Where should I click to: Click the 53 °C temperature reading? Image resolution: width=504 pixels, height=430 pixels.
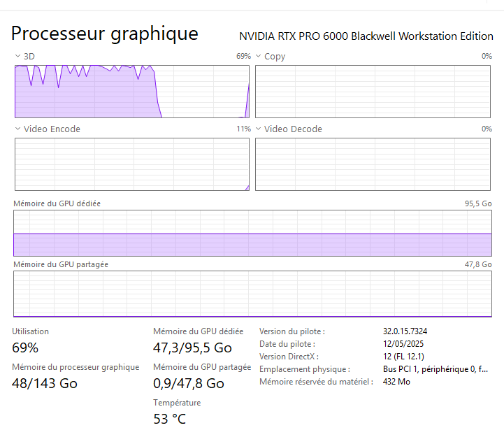click(170, 419)
